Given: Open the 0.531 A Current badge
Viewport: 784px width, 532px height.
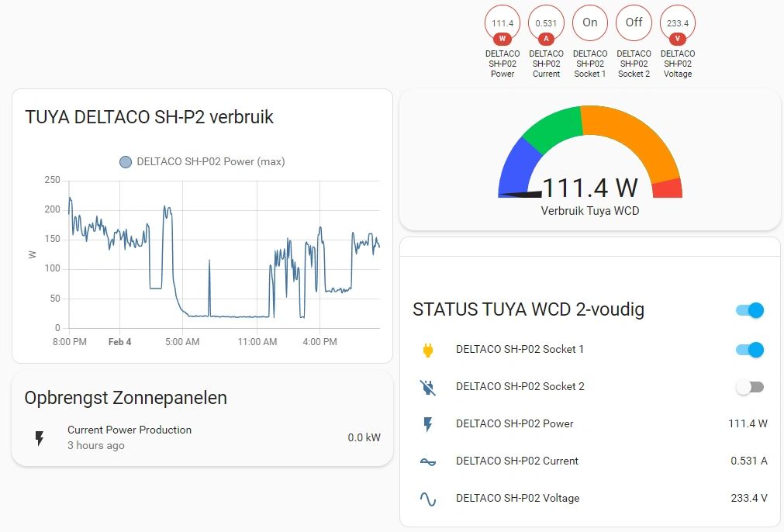Looking at the screenshot, I should point(546,24).
